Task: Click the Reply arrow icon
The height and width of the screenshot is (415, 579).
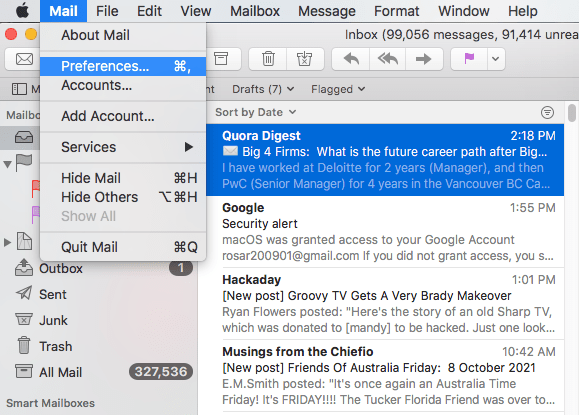Action: point(351,59)
